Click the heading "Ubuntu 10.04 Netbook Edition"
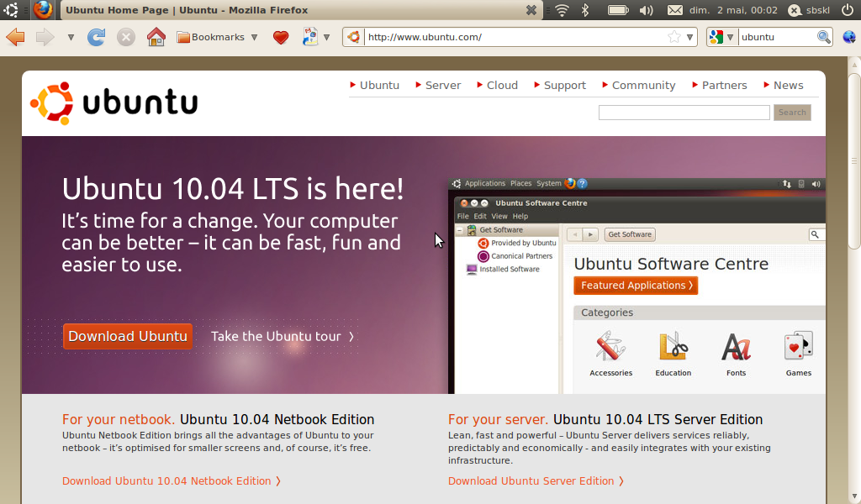Image resolution: width=861 pixels, height=504 pixels. tap(277, 419)
